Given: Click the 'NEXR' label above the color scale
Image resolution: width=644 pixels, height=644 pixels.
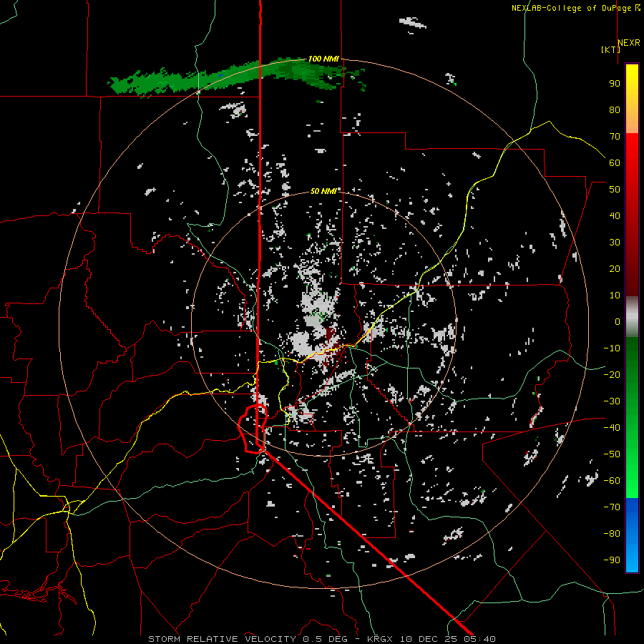Looking at the screenshot, I should click(x=629, y=43).
